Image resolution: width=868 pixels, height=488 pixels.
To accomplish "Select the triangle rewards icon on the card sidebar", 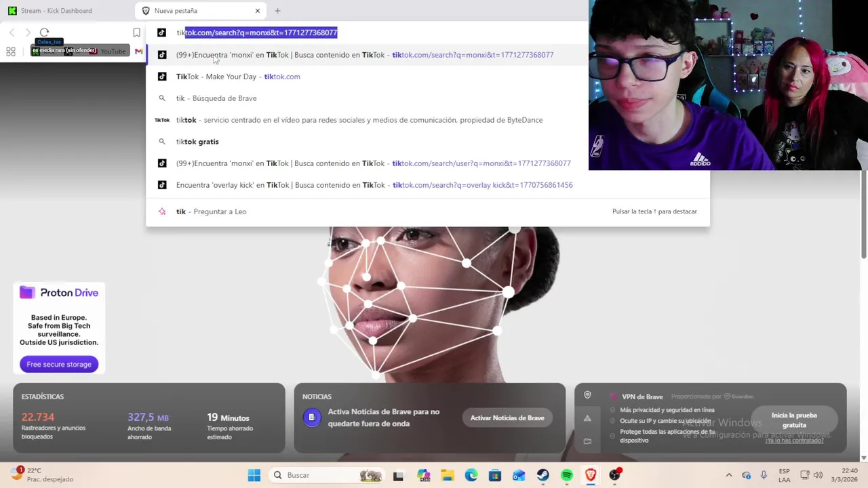I will [x=587, y=418].
